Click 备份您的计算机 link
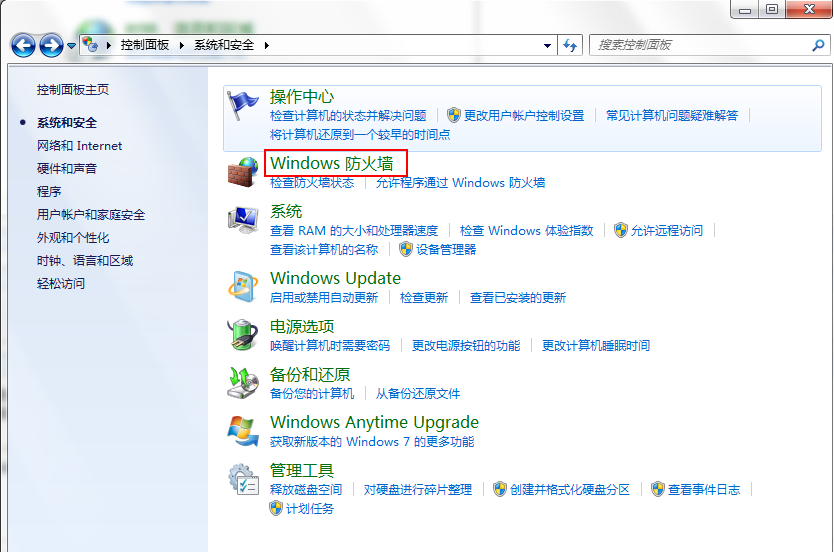This screenshot has height=552, width=834. click(x=312, y=394)
